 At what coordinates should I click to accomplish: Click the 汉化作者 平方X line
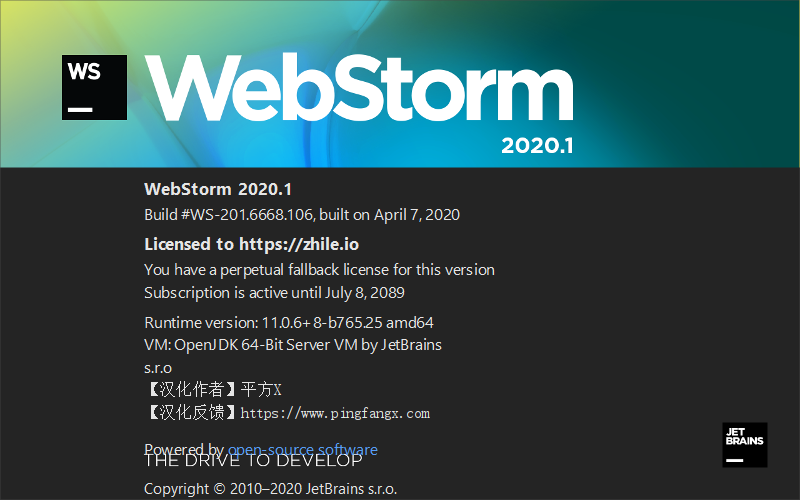click(x=213, y=389)
